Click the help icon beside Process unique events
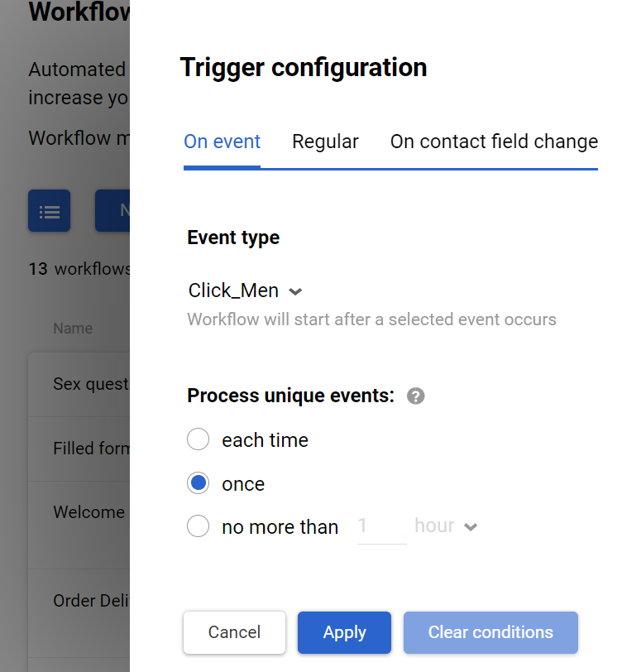Image resolution: width=641 pixels, height=672 pixels. (x=416, y=396)
